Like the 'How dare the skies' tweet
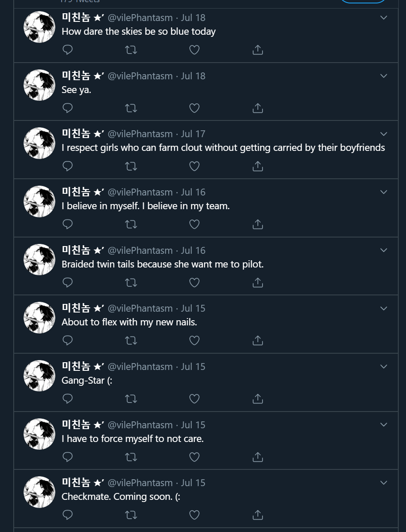 pyautogui.click(x=194, y=50)
